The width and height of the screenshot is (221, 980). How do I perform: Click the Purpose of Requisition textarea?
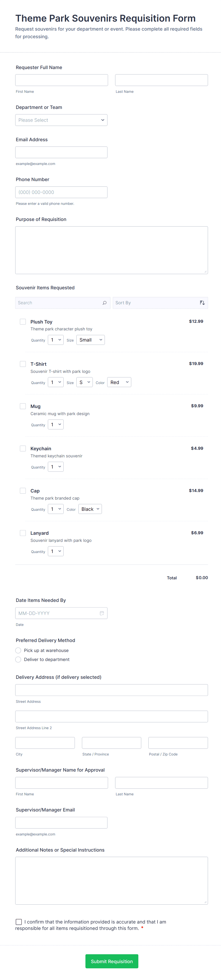pyautogui.click(x=112, y=250)
